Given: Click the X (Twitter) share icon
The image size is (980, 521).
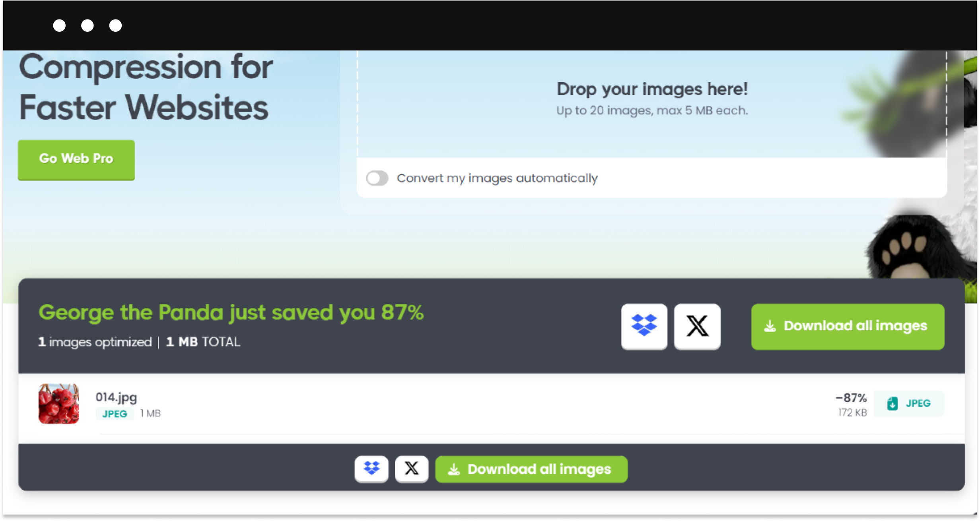Looking at the screenshot, I should click(697, 326).
